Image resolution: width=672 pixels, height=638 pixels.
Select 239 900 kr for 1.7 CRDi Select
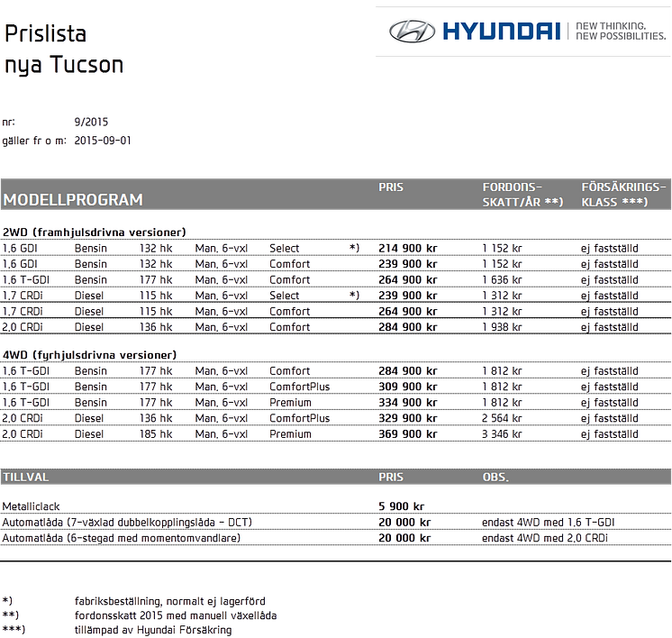point(407,296)
